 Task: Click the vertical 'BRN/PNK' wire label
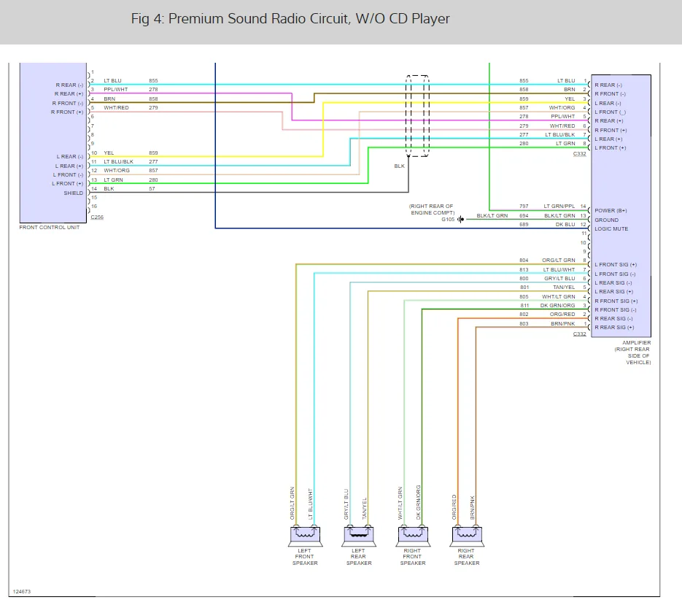tap(473, 507)
